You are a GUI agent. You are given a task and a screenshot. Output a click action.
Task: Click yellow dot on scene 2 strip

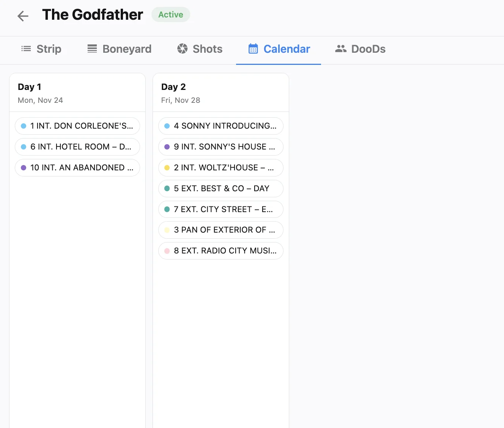click(167, 168)
